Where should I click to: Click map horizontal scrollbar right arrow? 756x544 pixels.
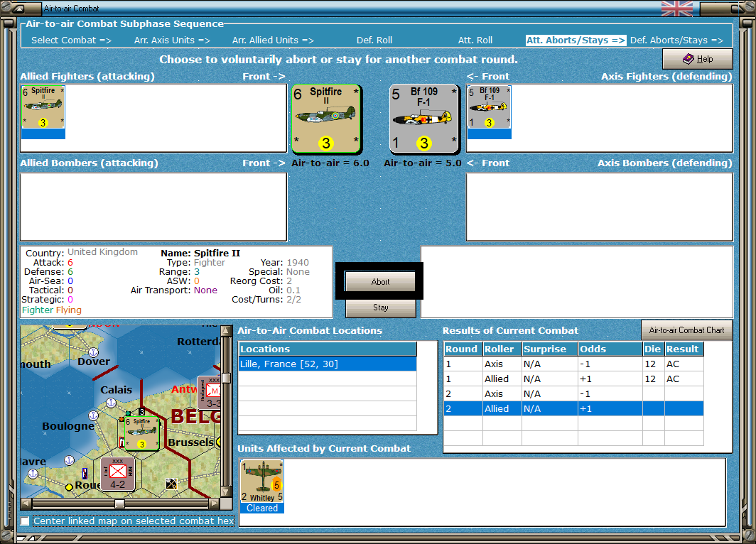coord(214,504)
